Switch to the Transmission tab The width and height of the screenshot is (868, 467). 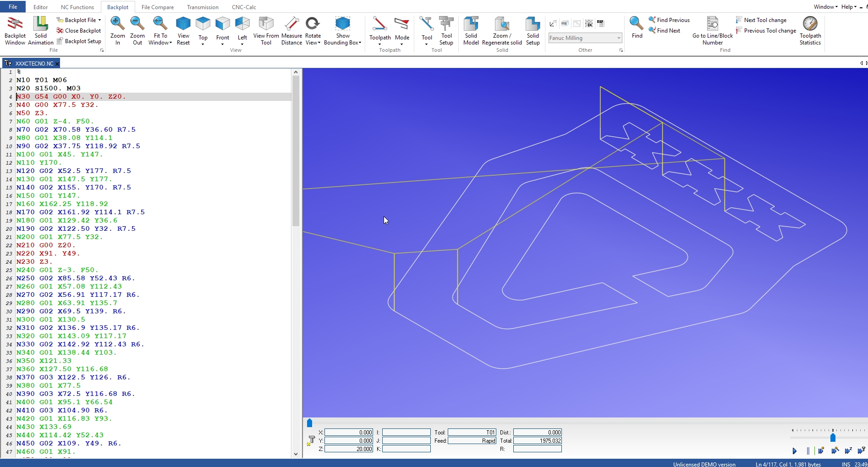[203, 7]
